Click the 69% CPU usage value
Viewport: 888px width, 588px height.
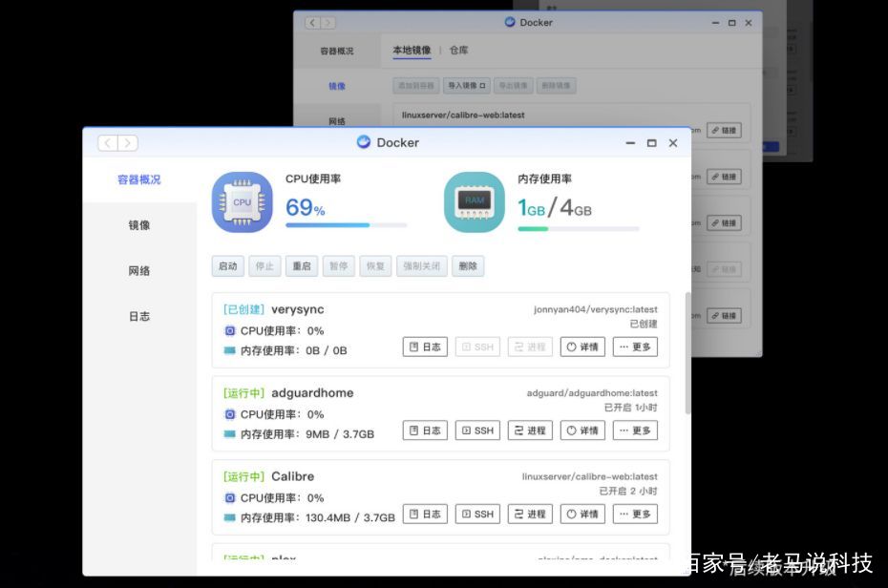pyautogui.click(x=306, y=208)
